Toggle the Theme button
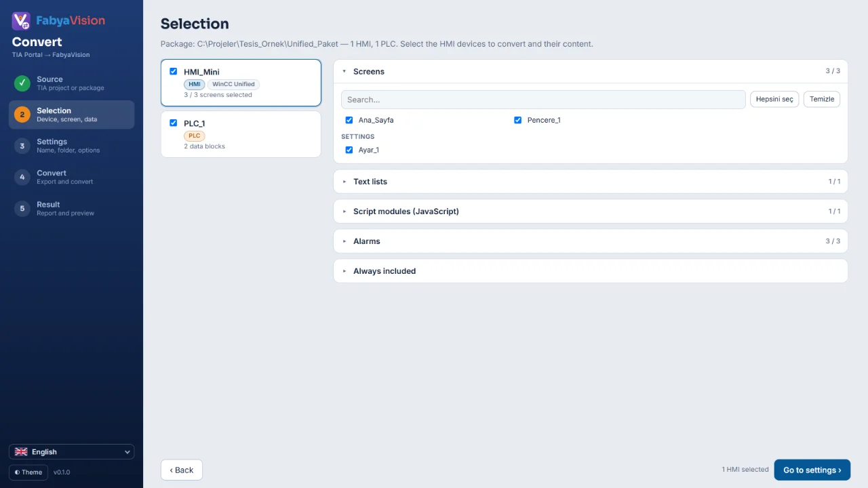 tap(28, 472)
